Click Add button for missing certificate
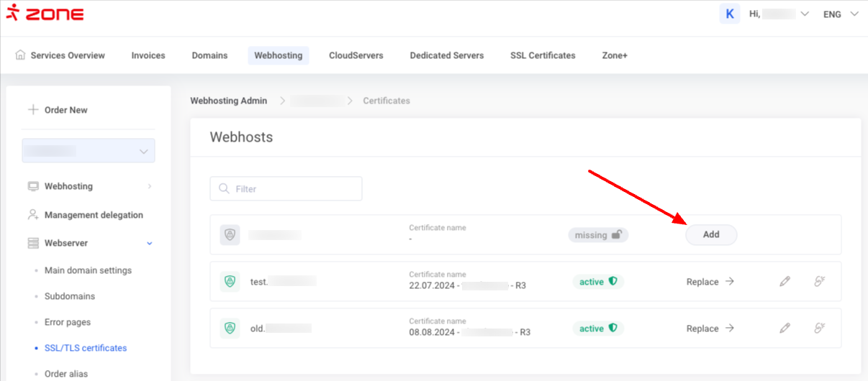Screen dimensions: 868x381 pos(711,235)
